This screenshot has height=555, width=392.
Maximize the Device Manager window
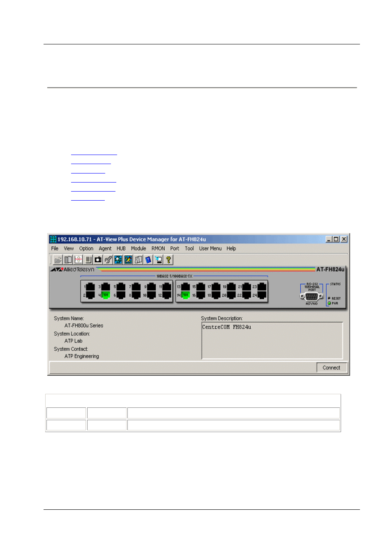(x=336, y=239)
